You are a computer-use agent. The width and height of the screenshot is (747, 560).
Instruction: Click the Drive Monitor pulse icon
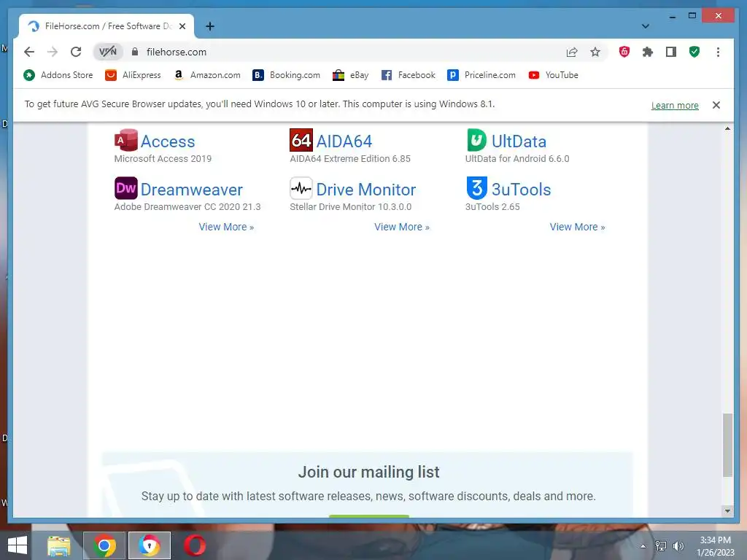[301, 188]
